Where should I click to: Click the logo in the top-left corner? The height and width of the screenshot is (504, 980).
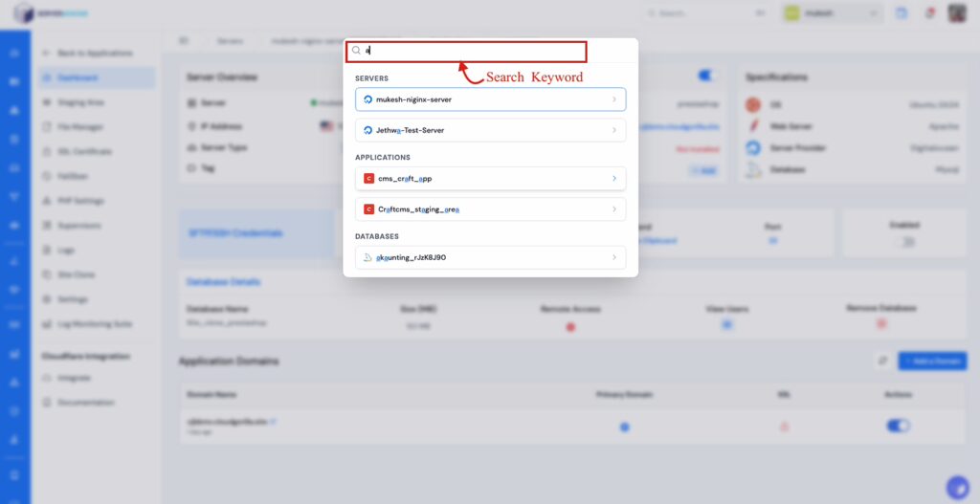(52, 12)
